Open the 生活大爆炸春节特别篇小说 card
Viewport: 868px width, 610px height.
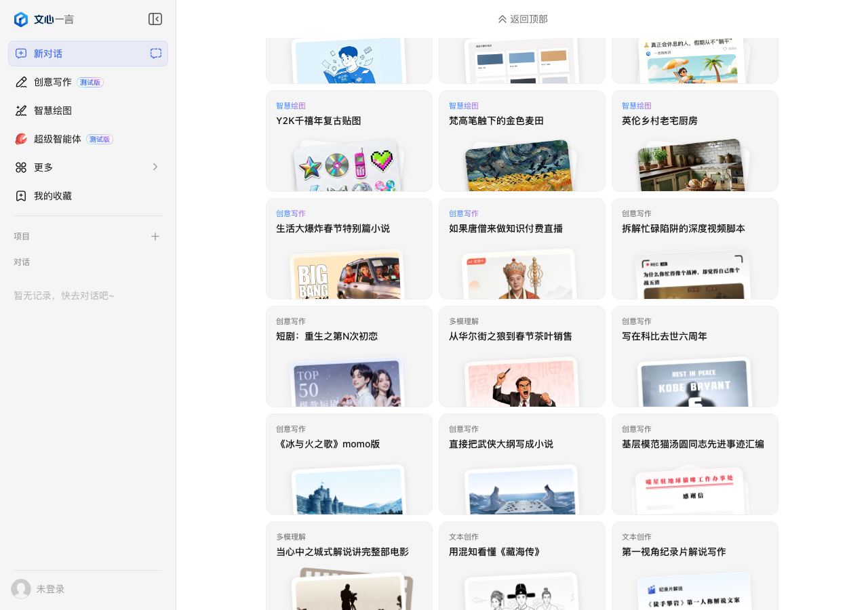(349, 249)
